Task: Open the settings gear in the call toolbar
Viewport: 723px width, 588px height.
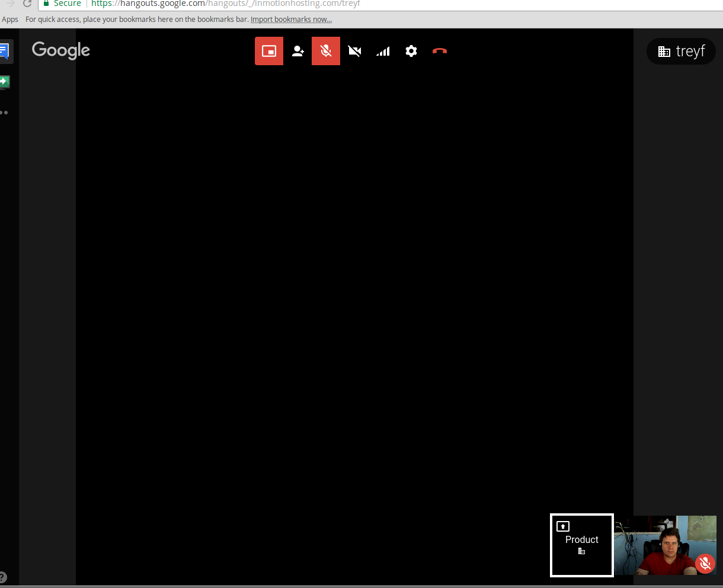Action: [x=411, y=51]
